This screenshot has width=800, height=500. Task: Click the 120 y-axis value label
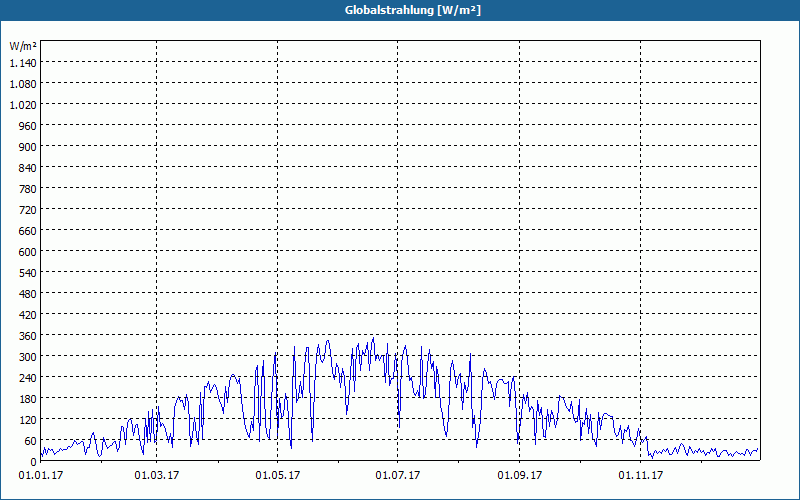point(28,420)
